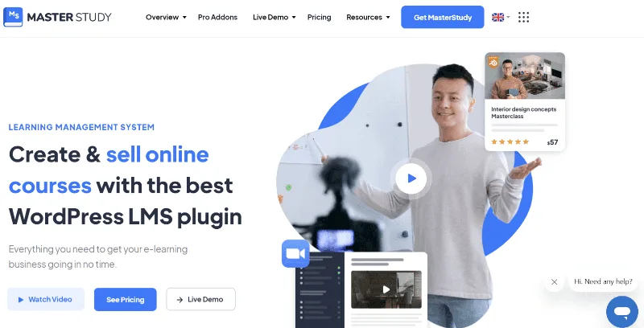The height and width of the screenshot is (328, 644).
Task: Click 'Hi. Need any help?' chat message
Action: click(603, 281)
